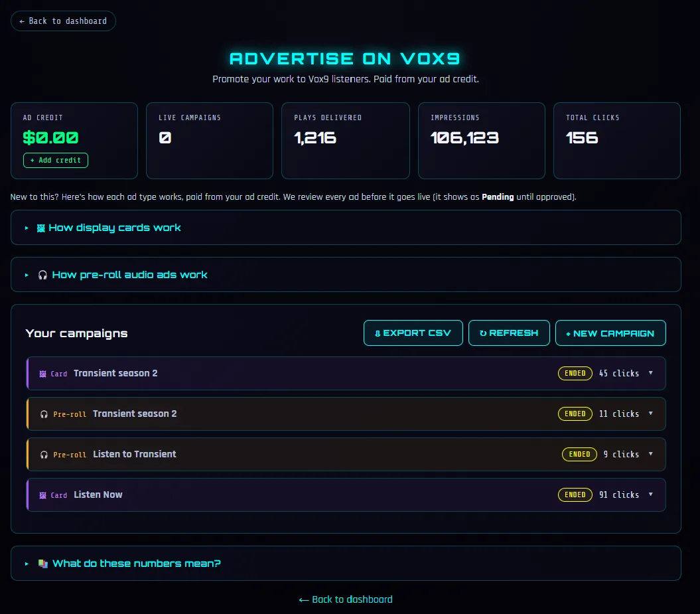
Task: Click the 1,216 plays delivered value
Action: click(x=315, y=138)
